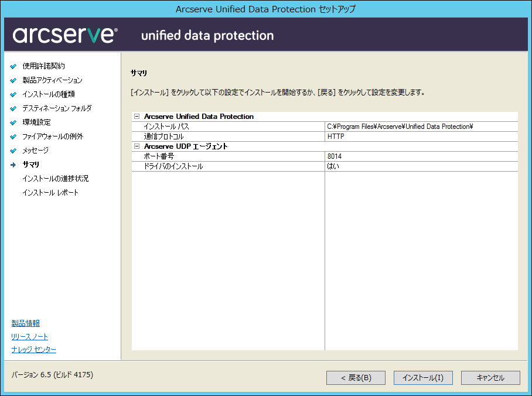Select the current サマリ step
The height and width of the screenshot is (396, 532).
(x=31, y=165)
